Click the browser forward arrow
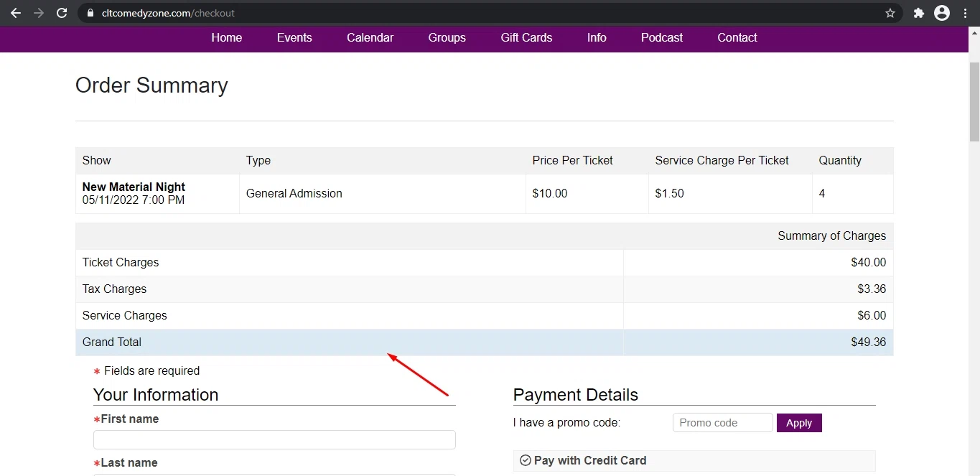The height and width of the screenshot is (476, 980). tap(39, 13)
